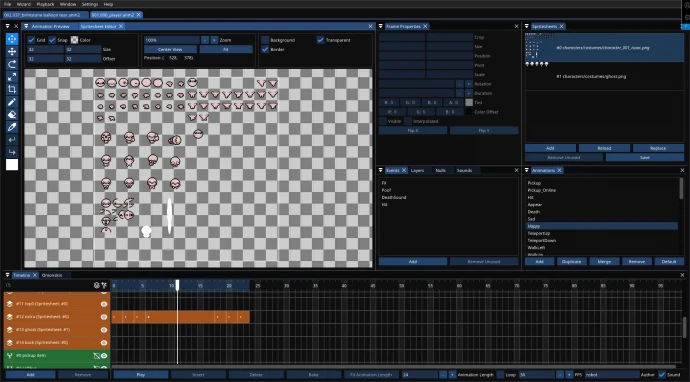Uncheck the Grid checkbox
The image size is (690, 382).
[31, 40]
